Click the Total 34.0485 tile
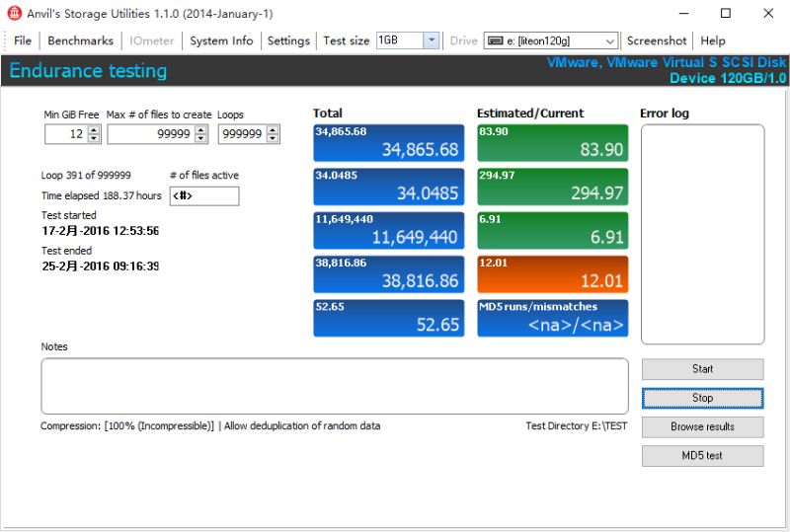This screenshot has height=532, width=790. (388, 187)
